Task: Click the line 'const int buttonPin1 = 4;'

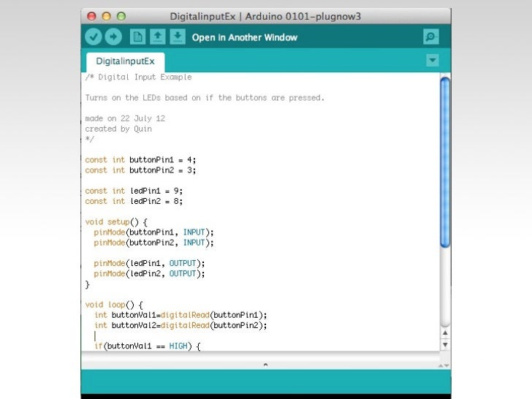Action: pos(140,160)
